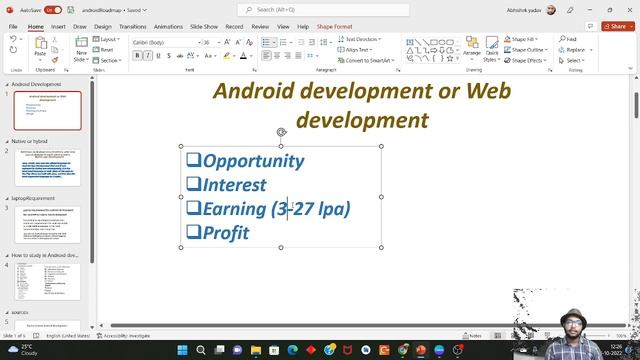Image resolution: width=640 pixels, height=360 pixels.
Task: Click the Reset slide button
Action: (x=103, y=50)
